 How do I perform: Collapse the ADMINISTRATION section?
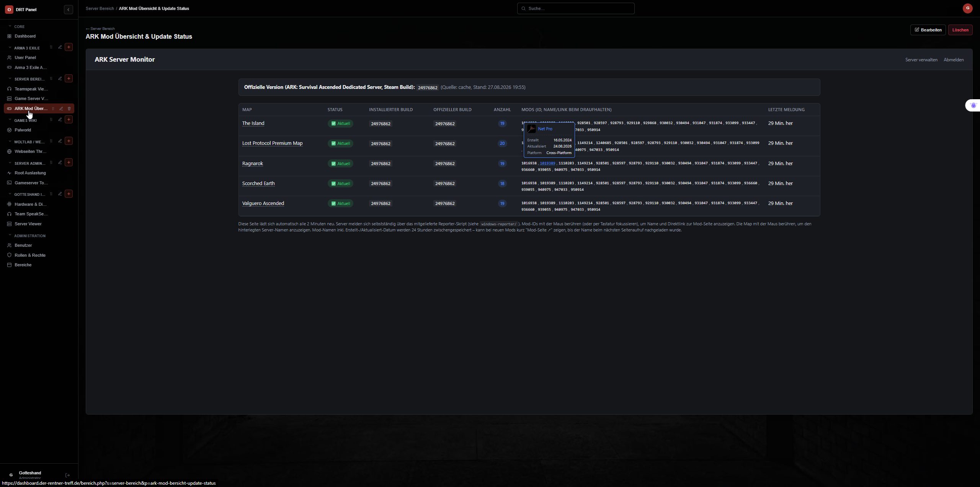click(x=10, y=235)
